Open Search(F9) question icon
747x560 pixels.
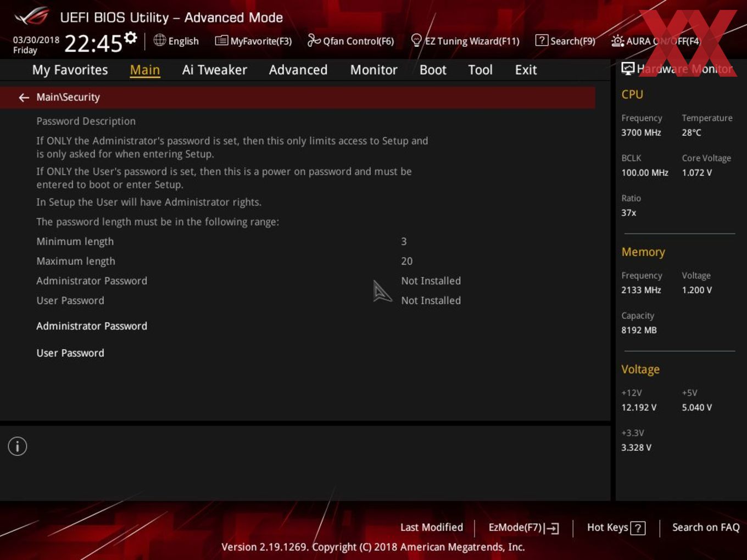click(x=542, y=40)
